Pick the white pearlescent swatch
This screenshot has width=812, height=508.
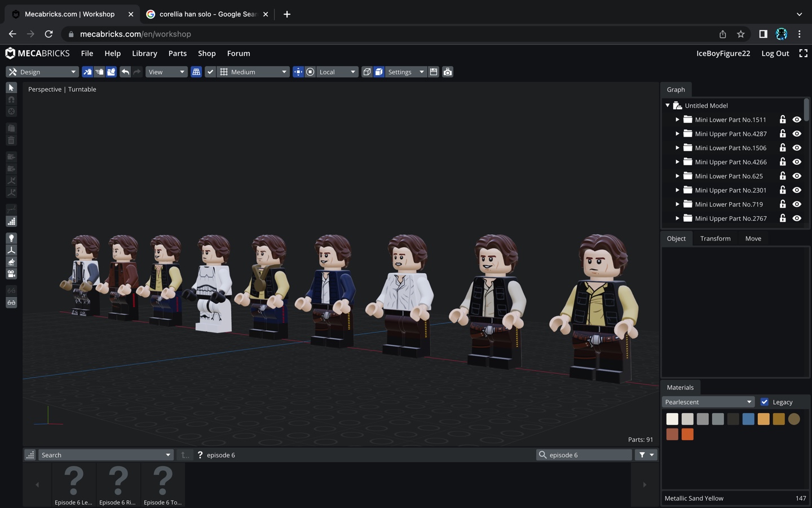(x=672, y=419)
